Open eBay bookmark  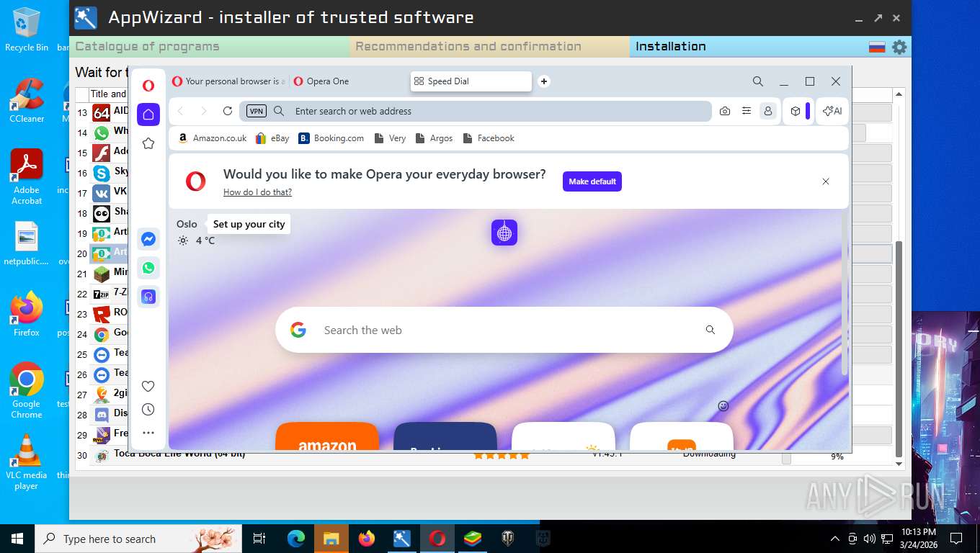click(x=272, y=138)
